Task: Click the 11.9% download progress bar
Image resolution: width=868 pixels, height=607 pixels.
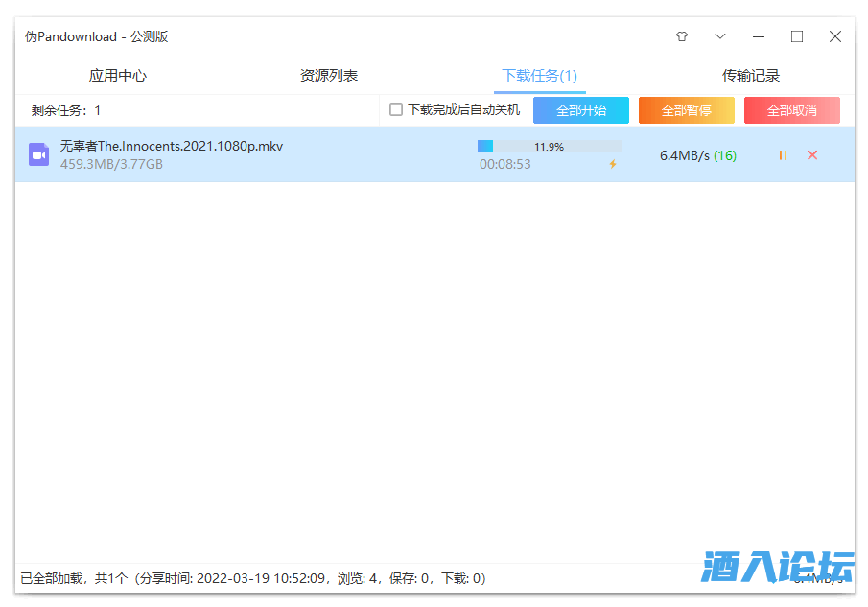Action: coord(549,147)
